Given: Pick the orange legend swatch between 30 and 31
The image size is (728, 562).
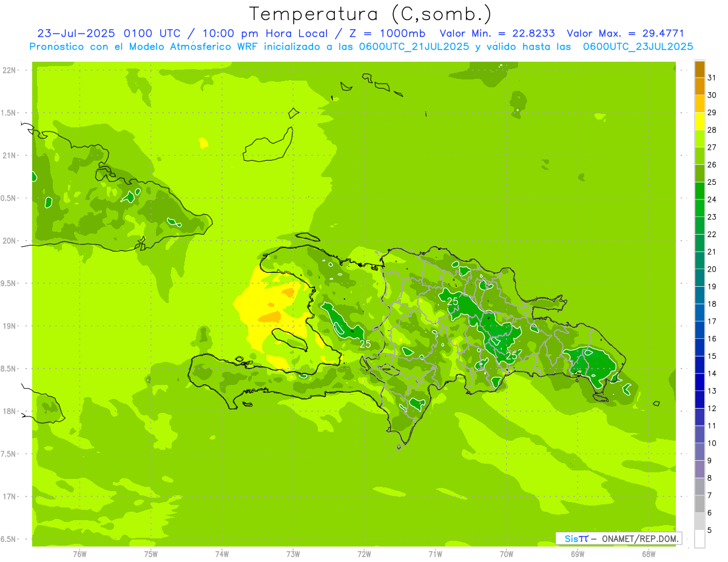Looking at the screenshot, I should point(699,87).
